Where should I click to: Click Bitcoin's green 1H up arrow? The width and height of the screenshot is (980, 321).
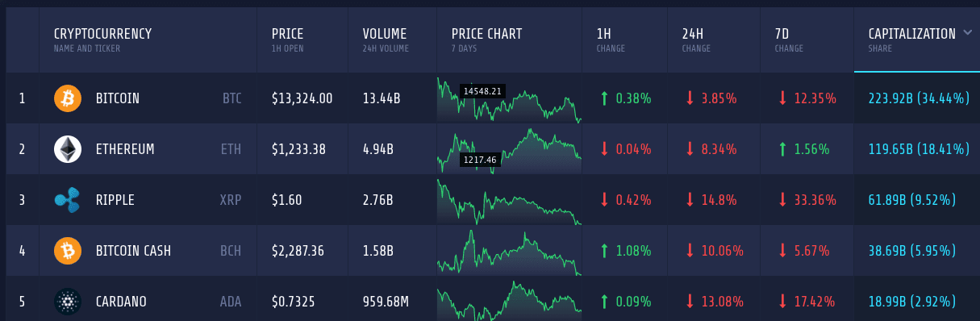[x=603, y=98]
